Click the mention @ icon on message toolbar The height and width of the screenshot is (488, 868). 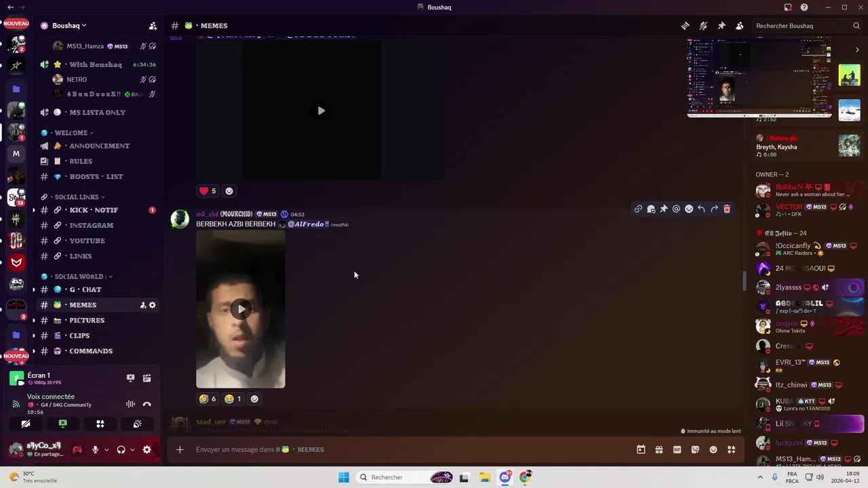coord(676,209)
